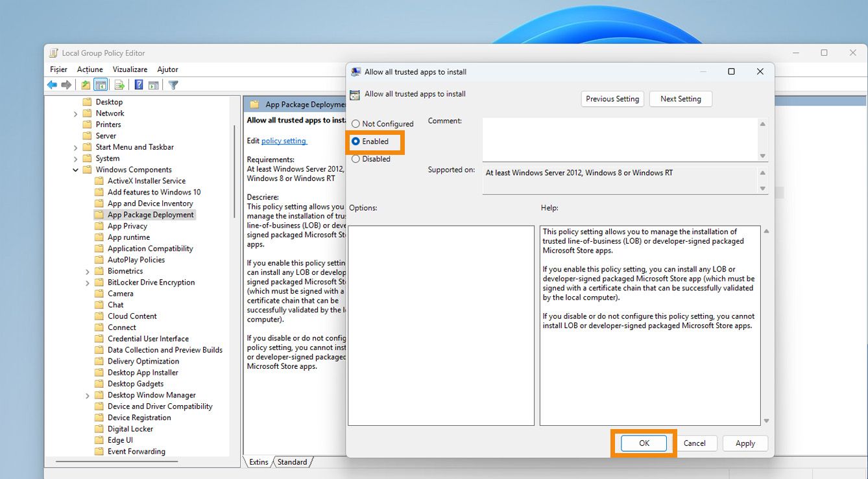Select ActiveX Installer Service tree item
The height and width of the screenshot is (479, 868).
147,181
